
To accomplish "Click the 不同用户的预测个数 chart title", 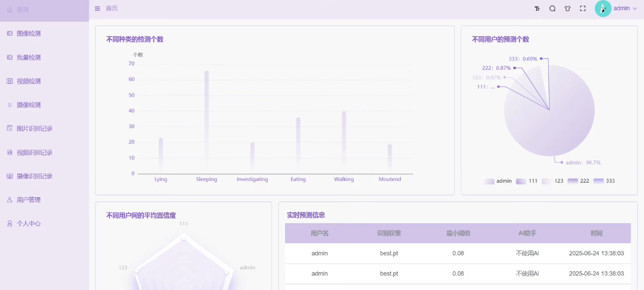I will 500,39.
